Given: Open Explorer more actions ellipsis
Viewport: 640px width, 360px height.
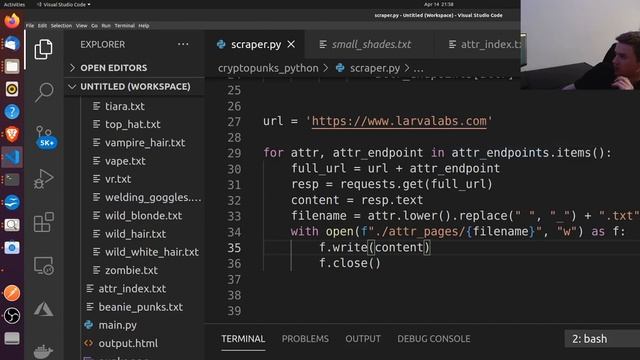Looking at the screenshot, I should 183,44.
